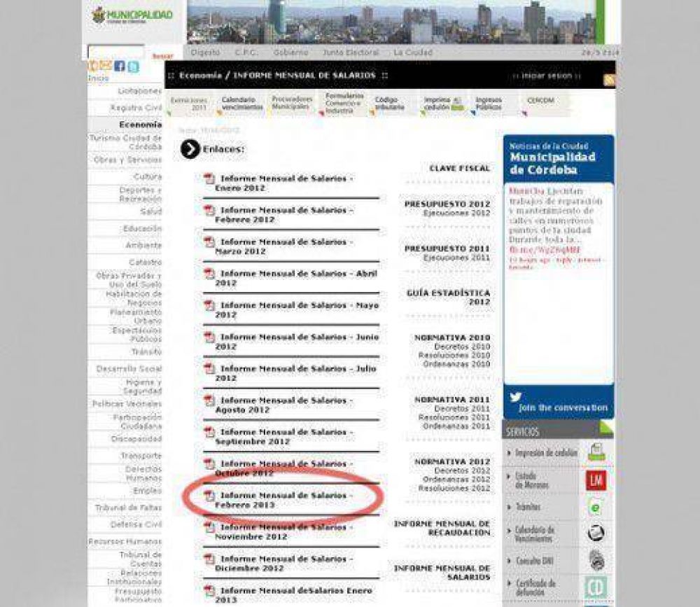Select the Procuradores Municipales tab
Image resolution: width=700 pixels, height=607 pixels.
click(x=293, y=103)
